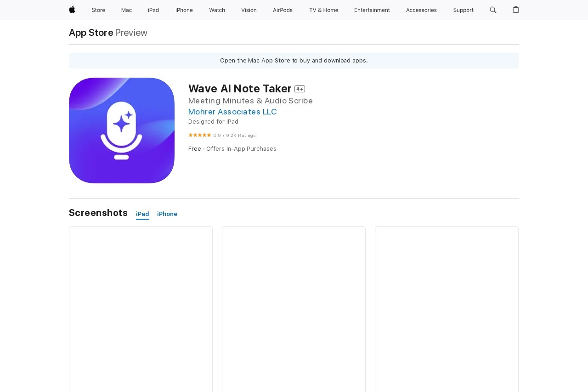Switch to the iPad screenshots tab
The image size is (588, 392).
pyautogui.click(x=142, y=214)
